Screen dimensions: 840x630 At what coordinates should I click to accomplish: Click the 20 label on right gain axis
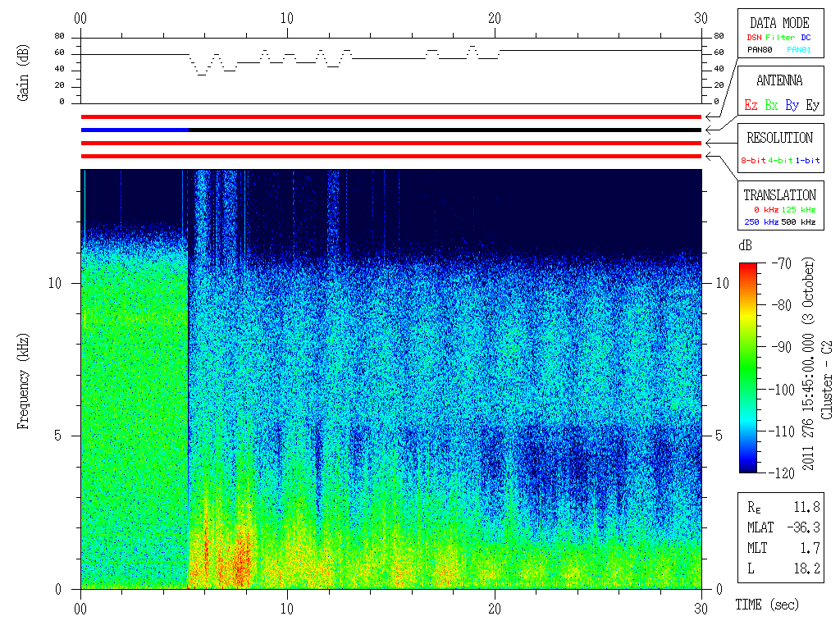coord(719,85)
